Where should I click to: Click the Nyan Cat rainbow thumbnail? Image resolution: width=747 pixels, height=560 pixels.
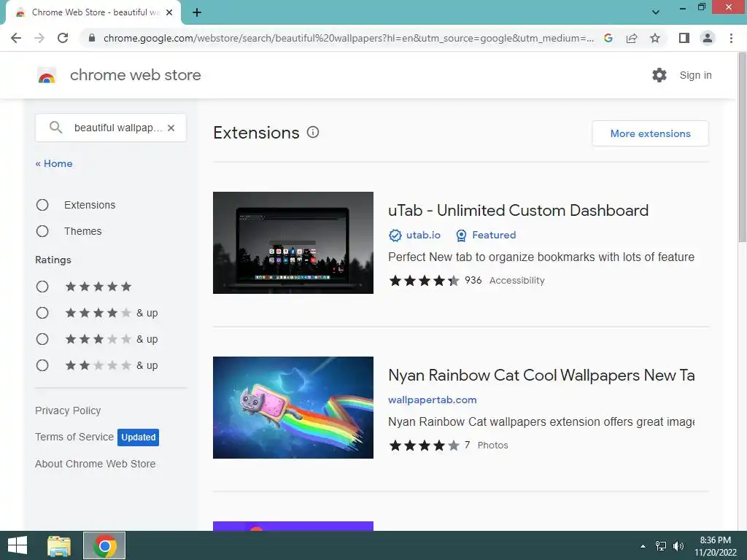[x=293, y=408]
